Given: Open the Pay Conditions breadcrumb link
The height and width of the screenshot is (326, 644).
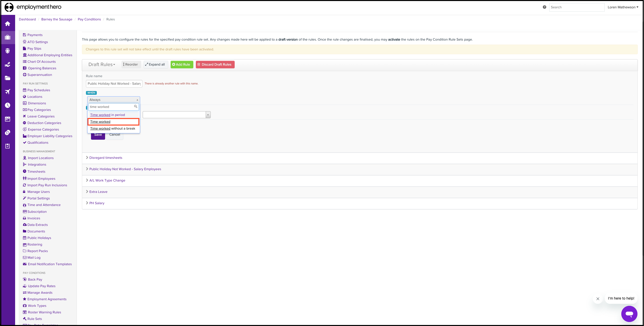Looking at the screenshot, I should point(89,19).
